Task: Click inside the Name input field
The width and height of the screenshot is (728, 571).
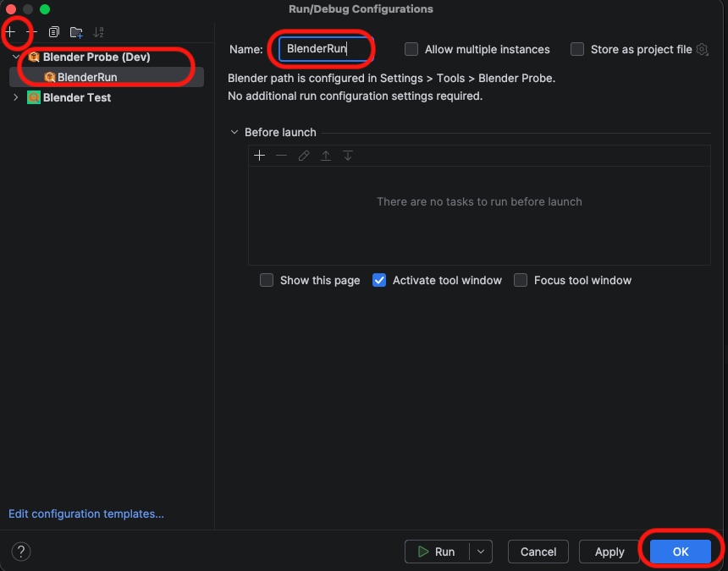Action: tap(322, 49)
